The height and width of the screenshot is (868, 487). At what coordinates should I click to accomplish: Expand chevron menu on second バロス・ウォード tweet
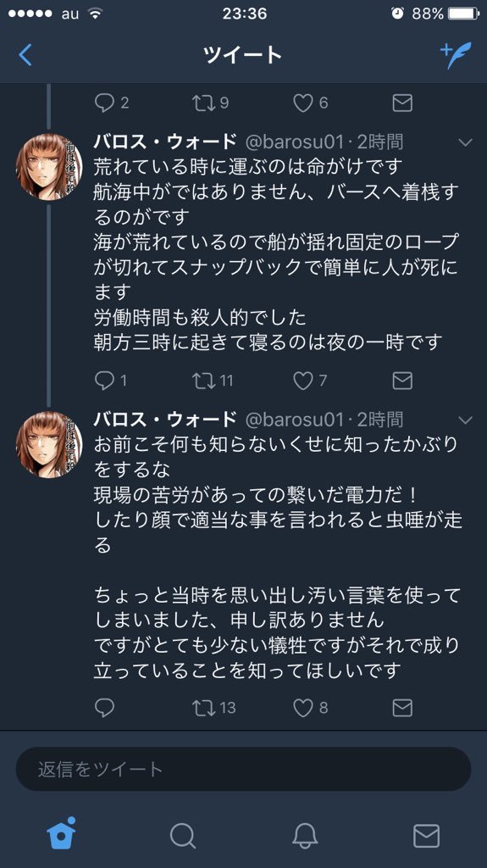tap(466, 420)
